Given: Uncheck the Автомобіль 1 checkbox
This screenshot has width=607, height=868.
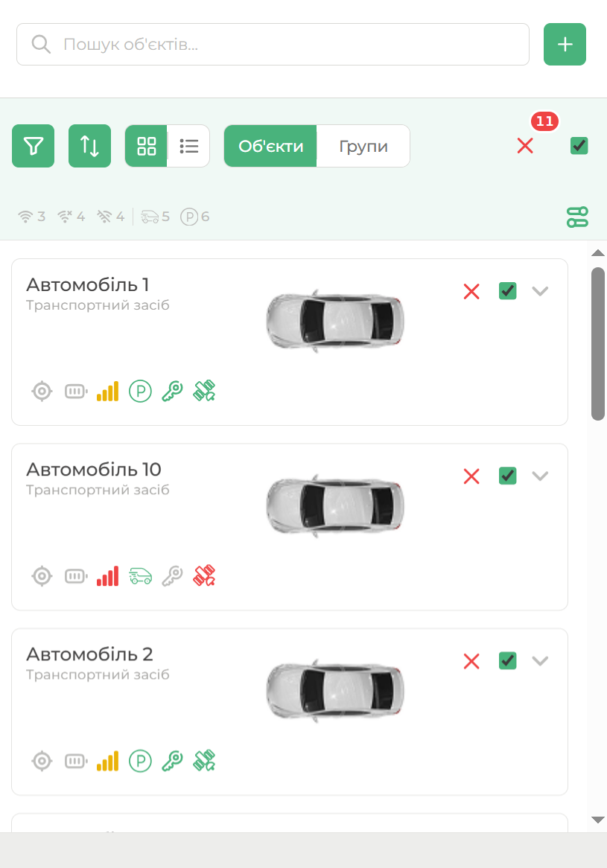Looking at the screenshot, I should pyautogui.click(x=507, y=291).
